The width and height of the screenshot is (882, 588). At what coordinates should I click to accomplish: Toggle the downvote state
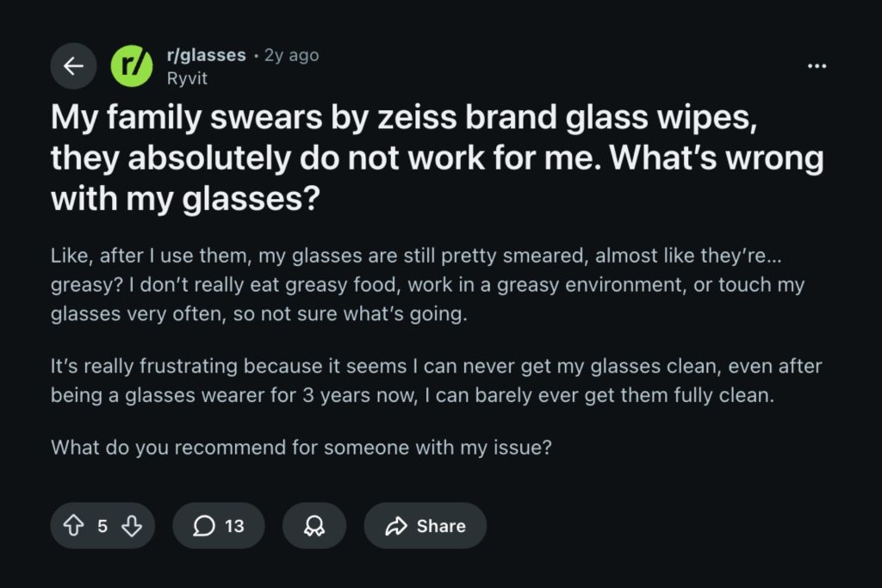pyautogui.click(x=131, y=525)
